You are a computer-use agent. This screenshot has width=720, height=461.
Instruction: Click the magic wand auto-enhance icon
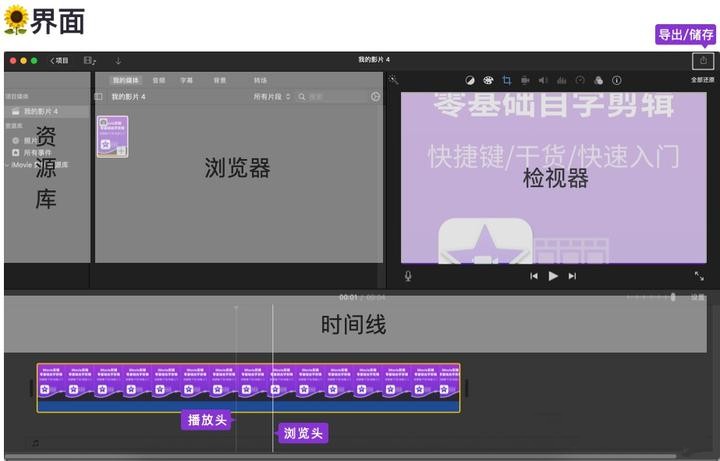(x=394, y=80)
